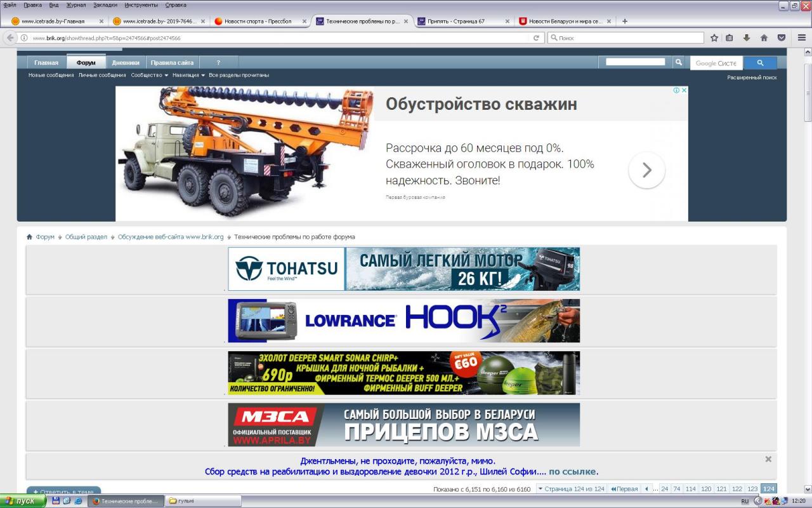
Task: Click the blue Google search button
Action: point(760,63)
